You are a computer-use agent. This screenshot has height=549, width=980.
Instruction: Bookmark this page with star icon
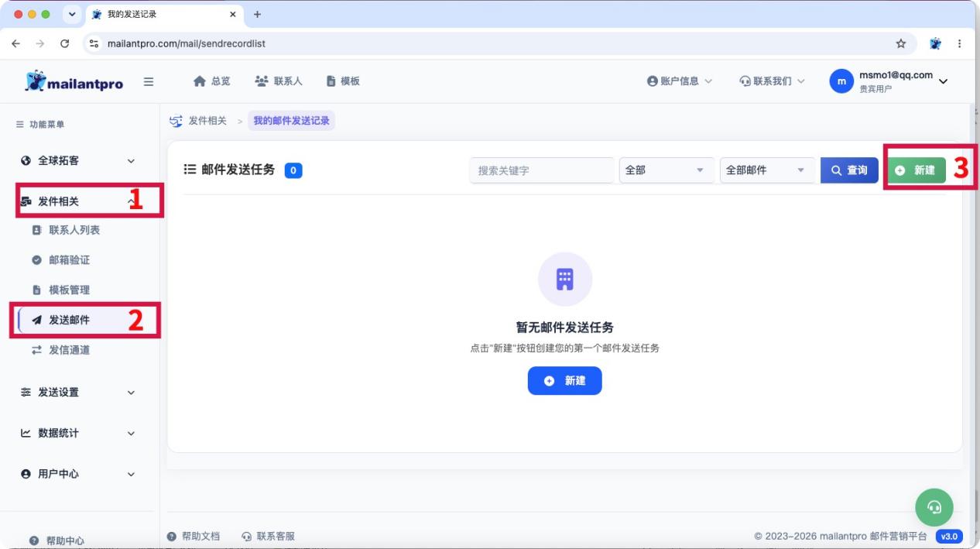[x=901, y=43]
